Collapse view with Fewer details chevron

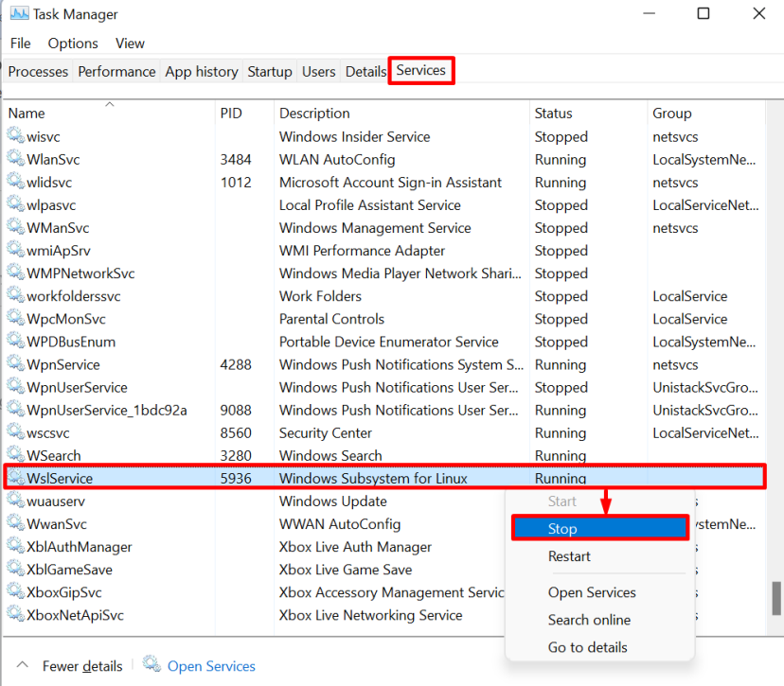(24, 665)
